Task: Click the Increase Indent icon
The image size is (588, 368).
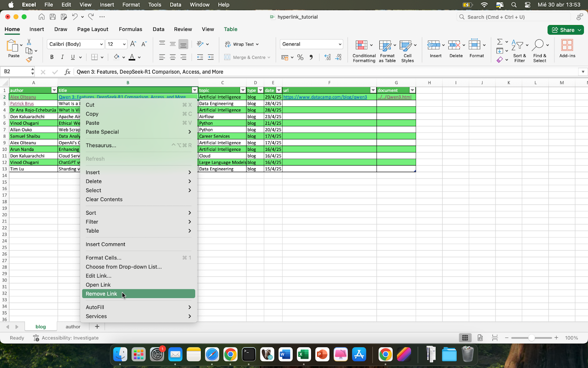Action: (211, 57)
